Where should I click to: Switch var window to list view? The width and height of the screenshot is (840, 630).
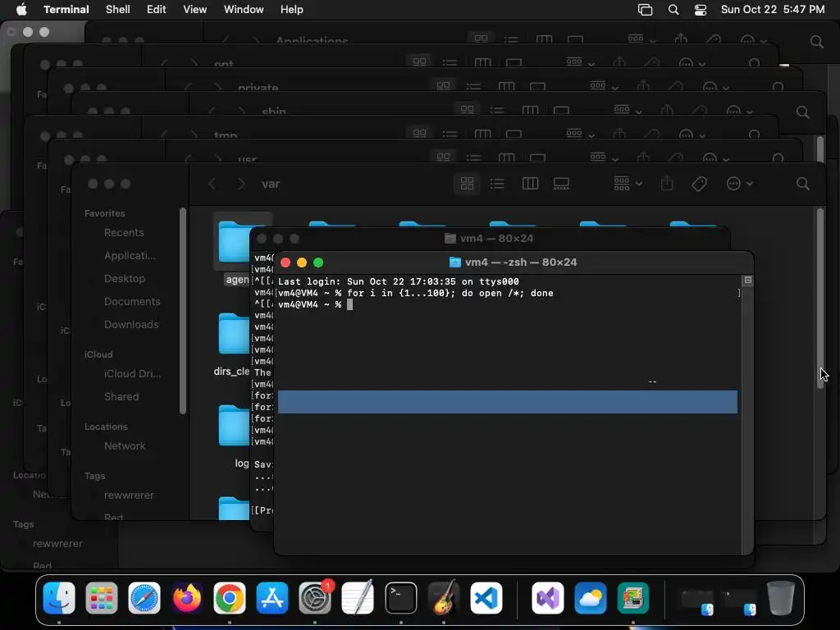click(497, 184)
